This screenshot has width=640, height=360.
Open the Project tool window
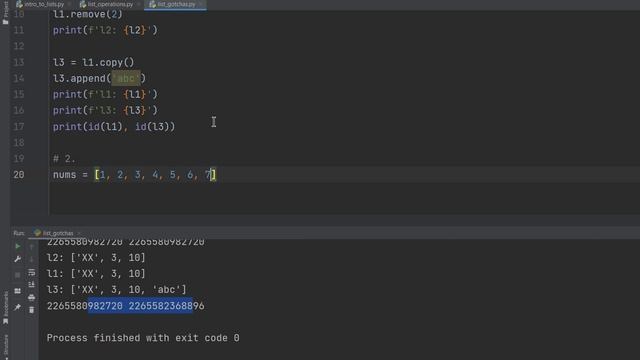tap(5, 13)
